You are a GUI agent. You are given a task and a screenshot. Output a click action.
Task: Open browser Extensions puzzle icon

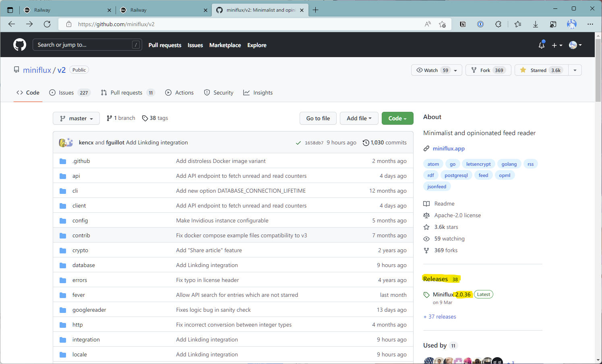(x=498, y=24)
